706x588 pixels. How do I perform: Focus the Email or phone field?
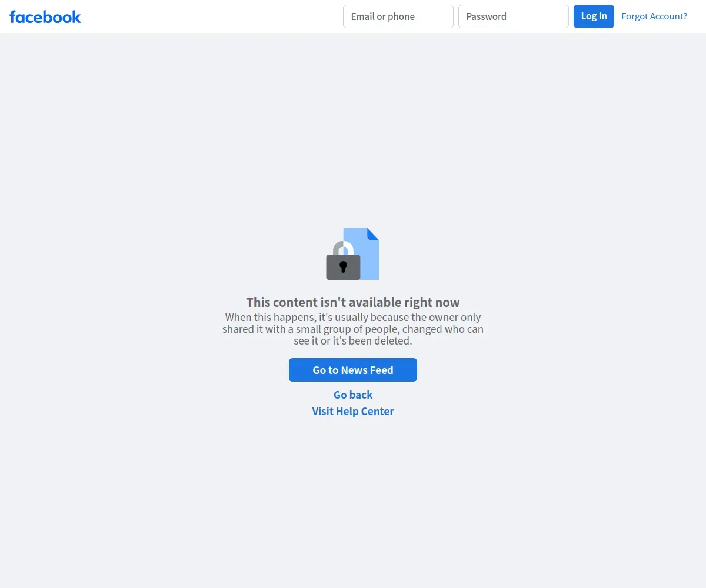tap(398, 16)
